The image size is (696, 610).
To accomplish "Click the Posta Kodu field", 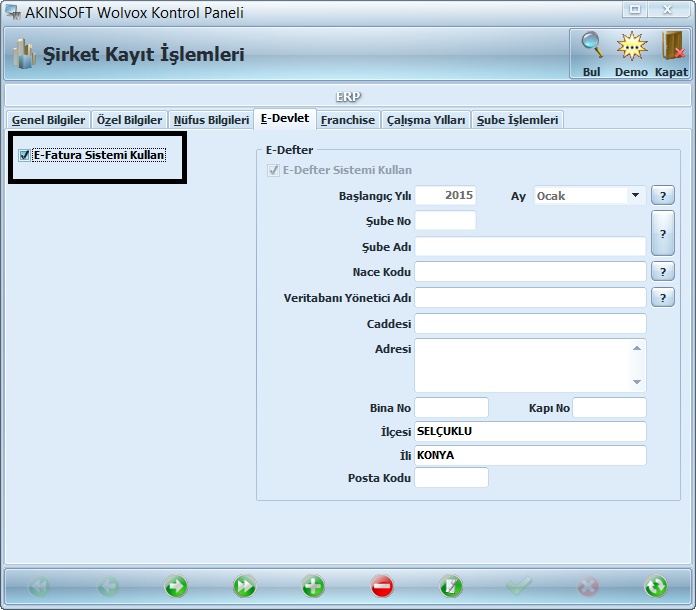I will (451, 478).
